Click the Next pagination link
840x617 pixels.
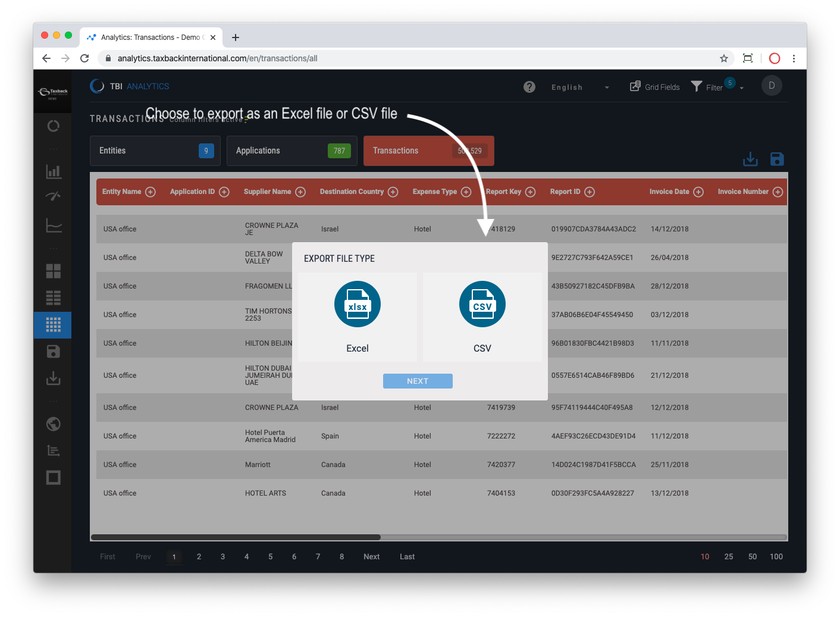click(x=372, y=557)
